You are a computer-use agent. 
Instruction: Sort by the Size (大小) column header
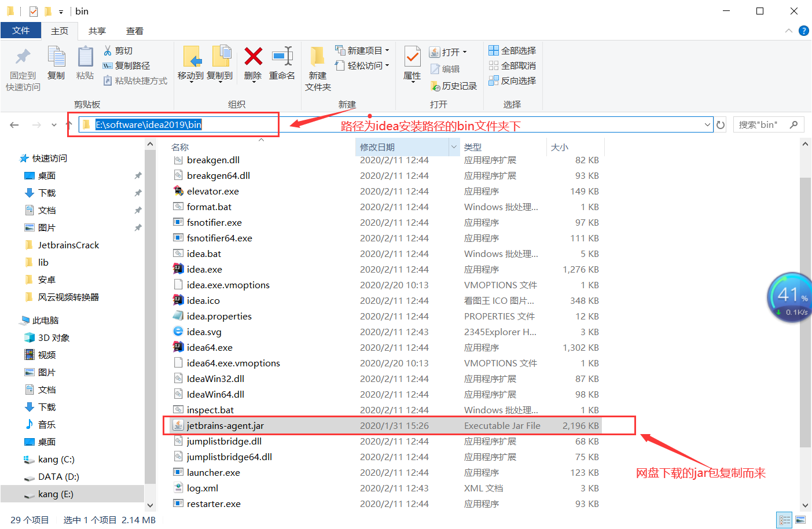pyautogui.click(x=560, y=147)
